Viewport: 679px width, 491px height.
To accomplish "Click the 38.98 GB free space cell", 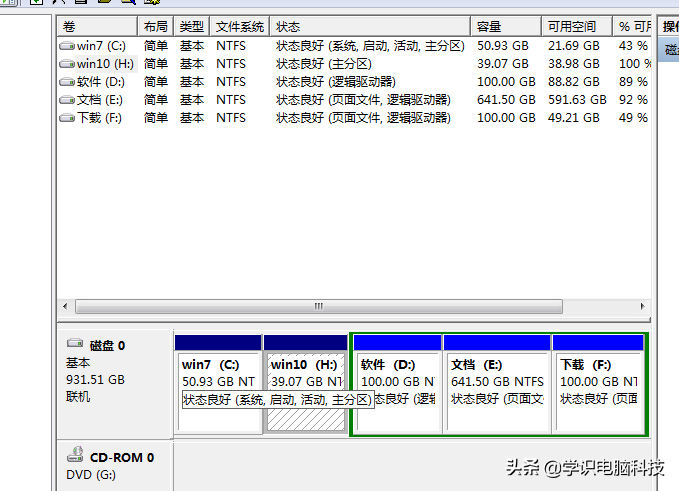I will (574, 64).
